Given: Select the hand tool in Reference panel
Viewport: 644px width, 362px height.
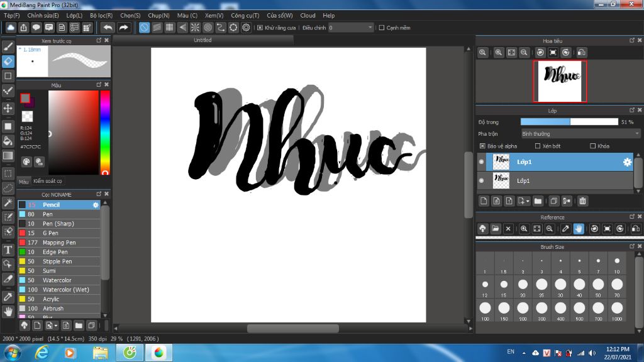Looking at the screenshot, I should (579, 229).
